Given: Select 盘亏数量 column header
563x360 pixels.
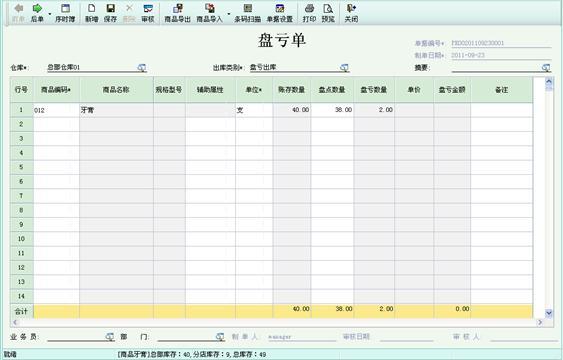Looking at the screenshot, I should 374,90.
